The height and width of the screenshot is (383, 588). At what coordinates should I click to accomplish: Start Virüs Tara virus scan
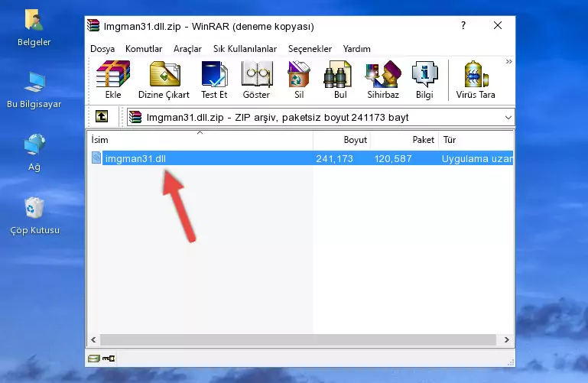coord(476,80)
